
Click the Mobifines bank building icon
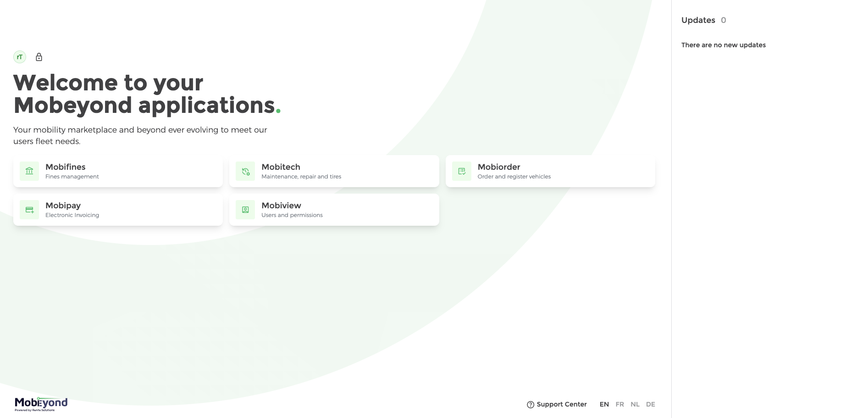coord(29,171)
